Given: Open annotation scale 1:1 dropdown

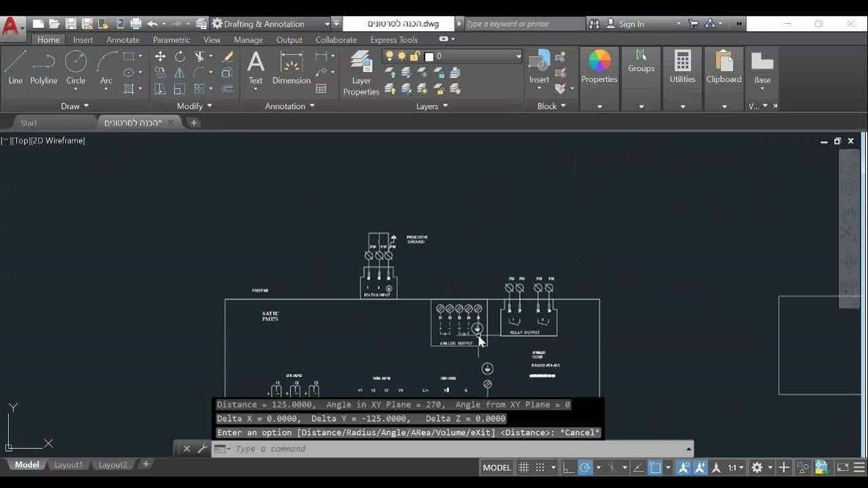Looking at the screenshot, I should pyautogui.click(x=736, y=468).
